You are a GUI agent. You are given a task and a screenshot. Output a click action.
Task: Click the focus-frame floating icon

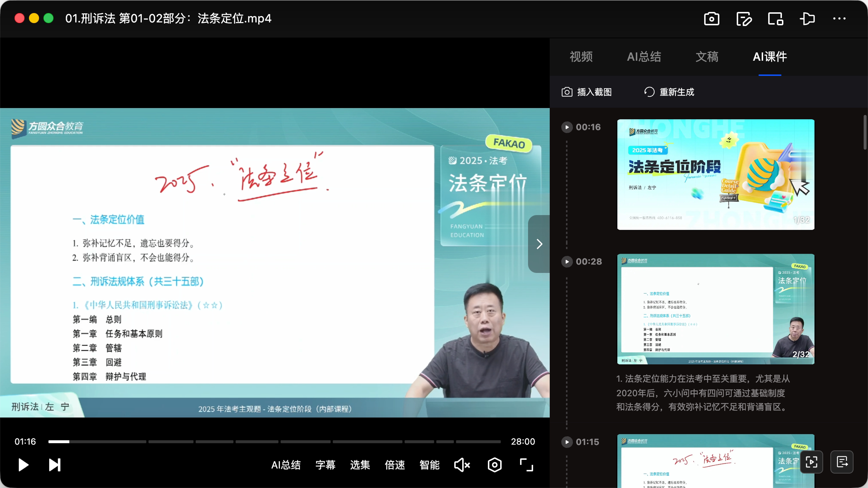click(x=812, y=462)
